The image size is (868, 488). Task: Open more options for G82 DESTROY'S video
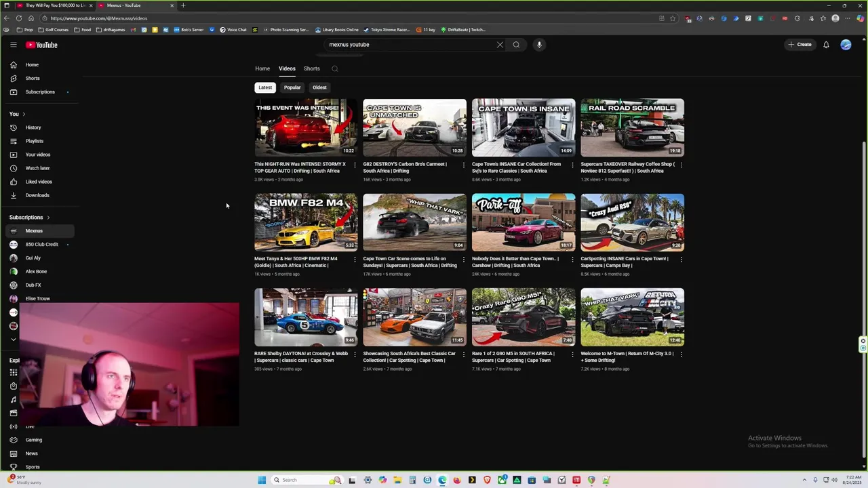click(x=464, y=165)
